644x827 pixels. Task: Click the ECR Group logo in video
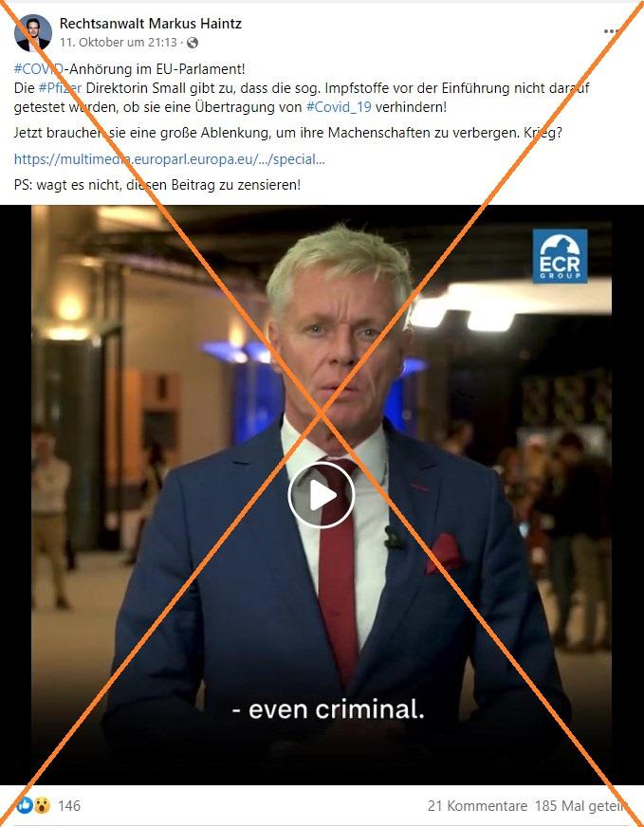(560, 256)
